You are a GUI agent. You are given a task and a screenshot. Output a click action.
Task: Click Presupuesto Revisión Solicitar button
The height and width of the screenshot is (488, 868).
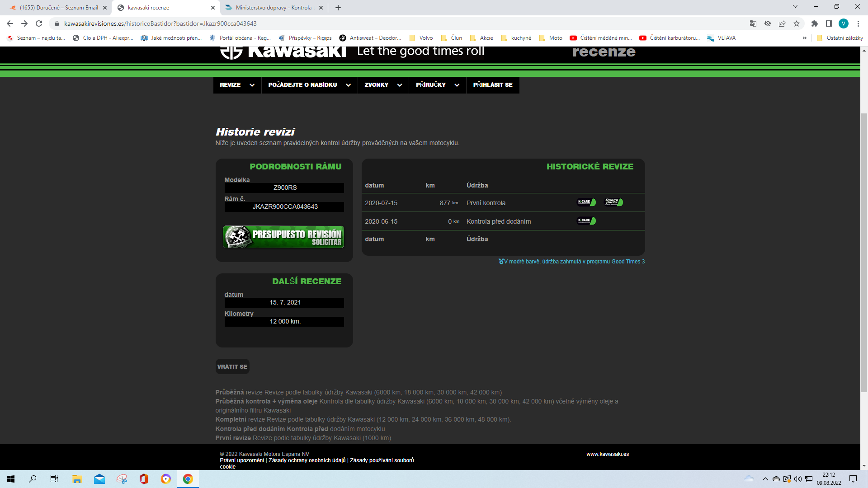[x=283, y=237]
